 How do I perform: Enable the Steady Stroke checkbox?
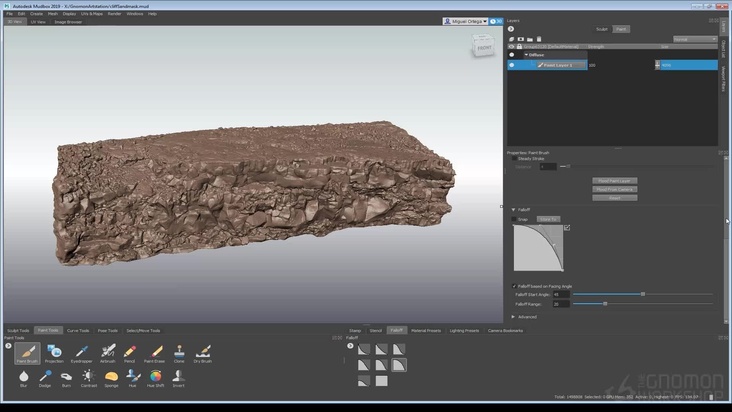pyautogui.click(x=514, y=158)
